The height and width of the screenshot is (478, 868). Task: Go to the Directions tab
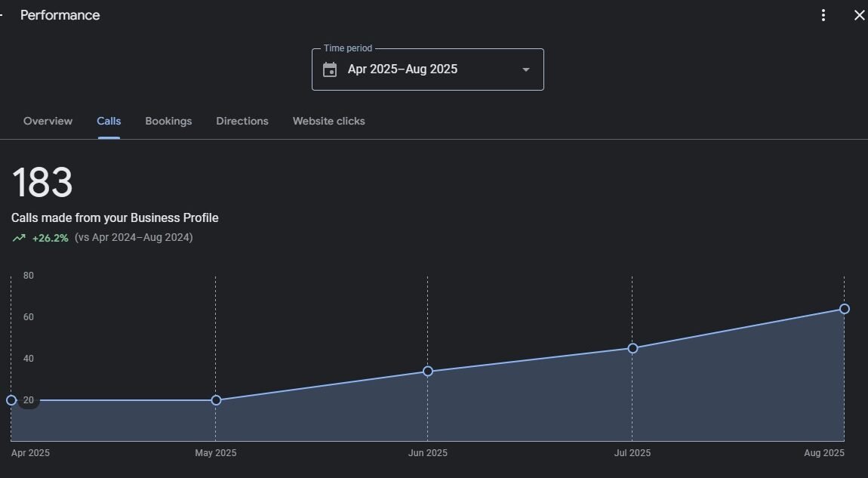(x=242, y=121)
